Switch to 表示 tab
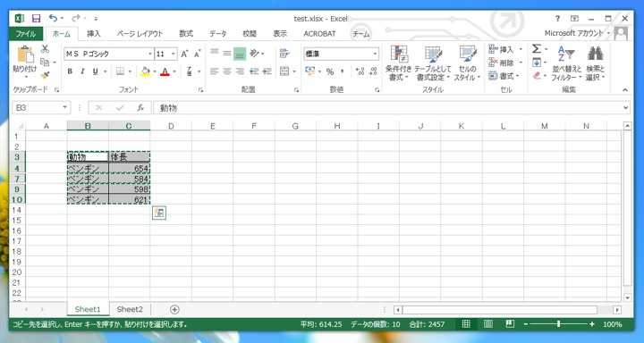The width and height of the screenshot is (644, 343). point(280,34)
